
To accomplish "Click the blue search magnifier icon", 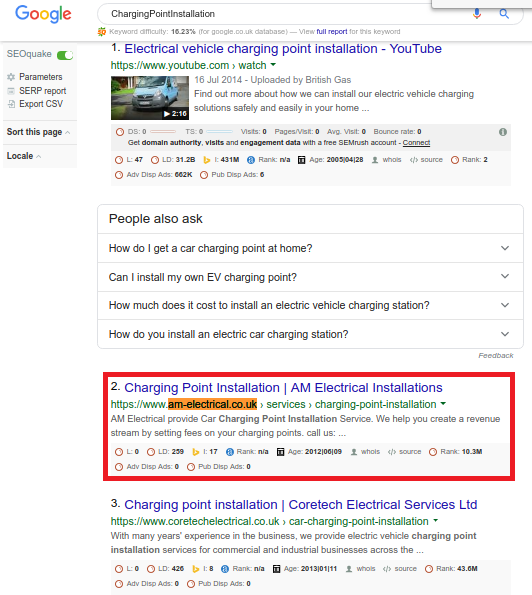I will point(504,14).
